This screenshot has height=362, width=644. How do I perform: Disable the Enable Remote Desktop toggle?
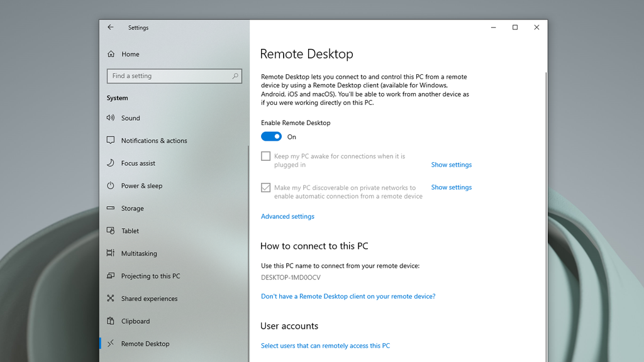click(x=270, y=136)
